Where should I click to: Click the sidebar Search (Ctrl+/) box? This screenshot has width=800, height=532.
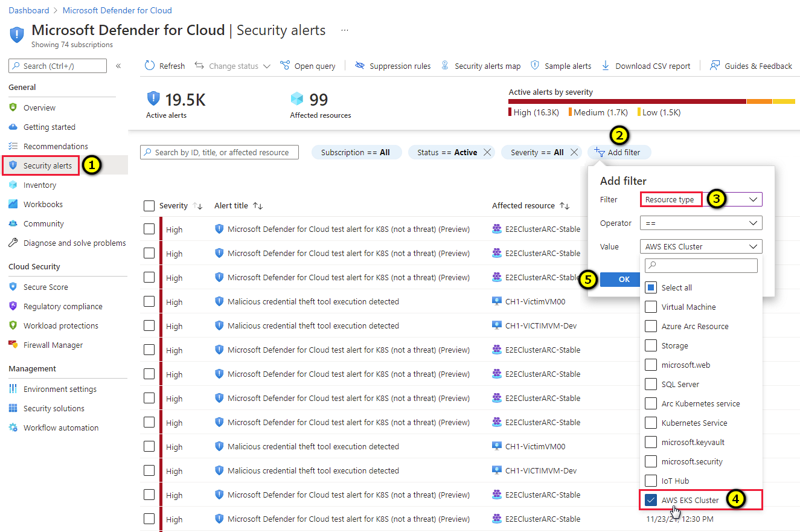point(57,66)
